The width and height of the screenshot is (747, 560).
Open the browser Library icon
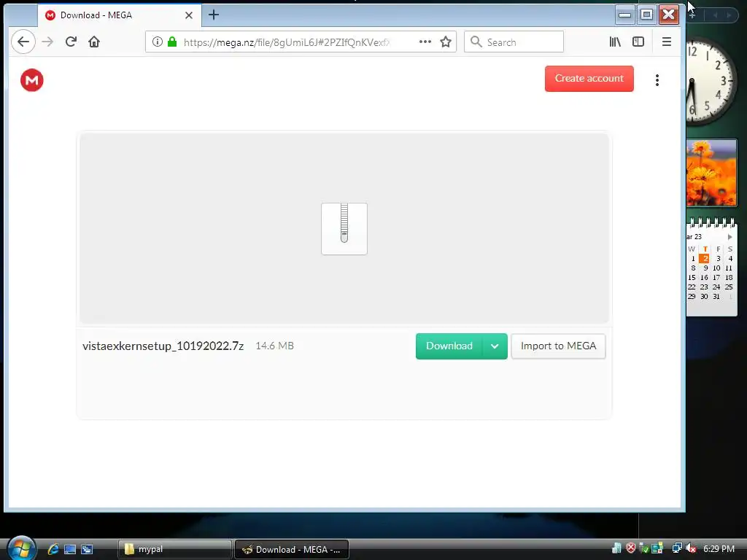pyautogui.click(x=615, y=42)
